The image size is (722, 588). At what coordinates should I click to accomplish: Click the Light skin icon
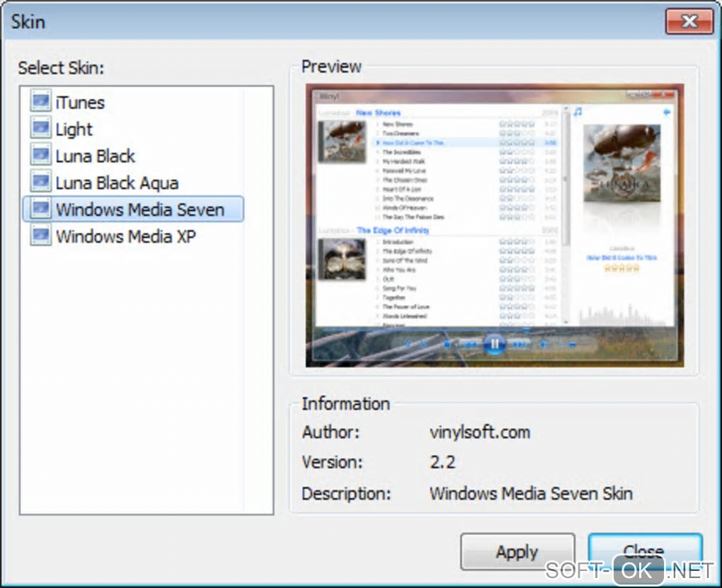click(40, 127)
